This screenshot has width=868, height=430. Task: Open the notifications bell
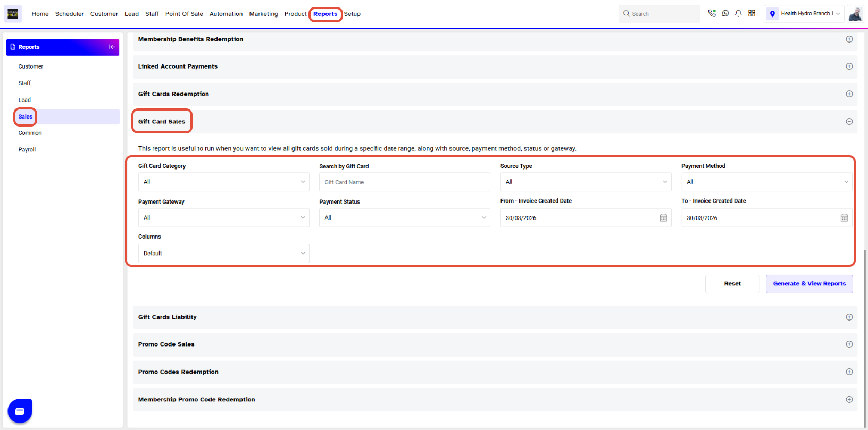click(738, 13)
